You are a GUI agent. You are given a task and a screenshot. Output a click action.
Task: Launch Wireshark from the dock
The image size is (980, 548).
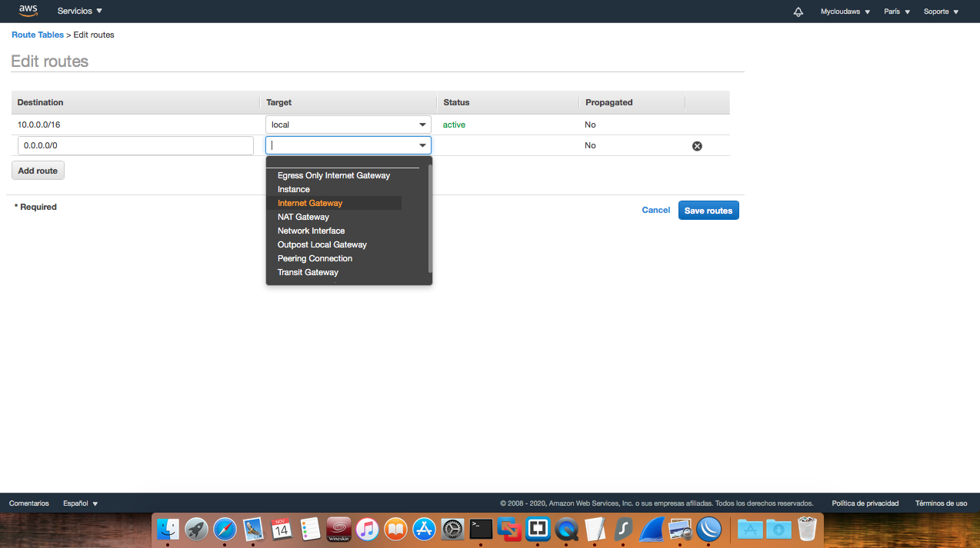click(651, 529)
